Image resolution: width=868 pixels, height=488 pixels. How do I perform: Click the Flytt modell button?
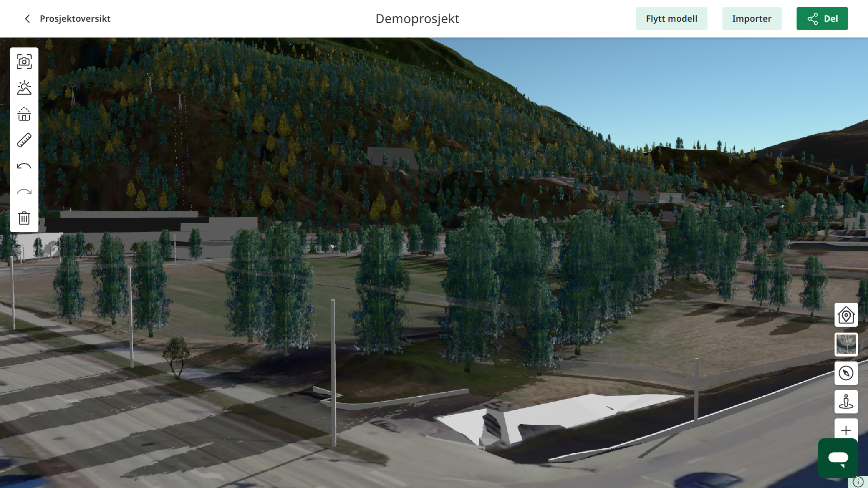point(671,19)
